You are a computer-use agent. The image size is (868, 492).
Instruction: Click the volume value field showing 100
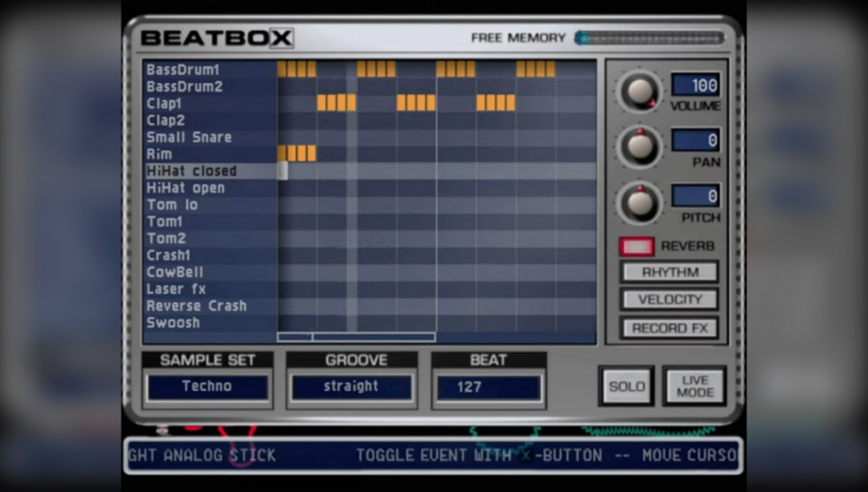695,85
